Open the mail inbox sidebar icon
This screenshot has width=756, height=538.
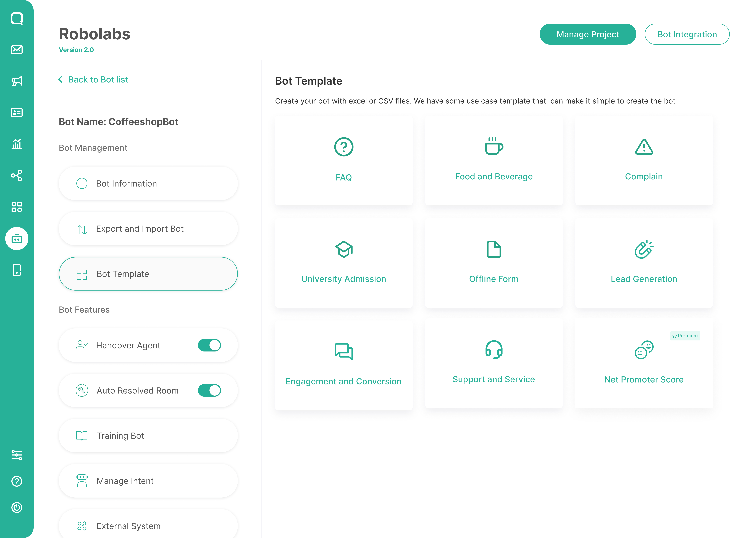(17, 50)
